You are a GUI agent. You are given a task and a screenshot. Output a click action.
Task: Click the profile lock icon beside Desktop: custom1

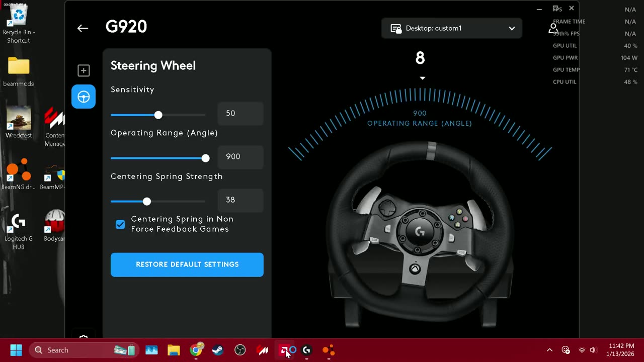tap(396, 28)
